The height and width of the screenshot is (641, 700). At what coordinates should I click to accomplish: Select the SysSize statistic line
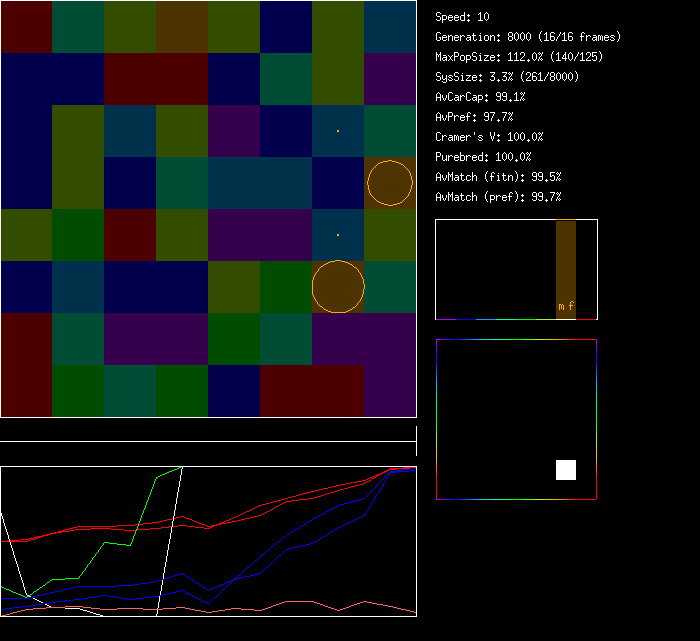505,77
